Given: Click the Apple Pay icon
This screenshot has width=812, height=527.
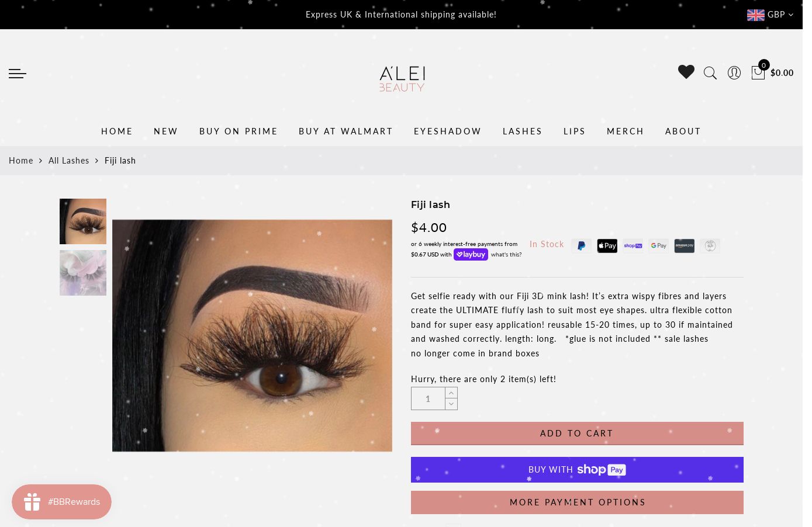Looking at the screenshot, I should (607, 246).
